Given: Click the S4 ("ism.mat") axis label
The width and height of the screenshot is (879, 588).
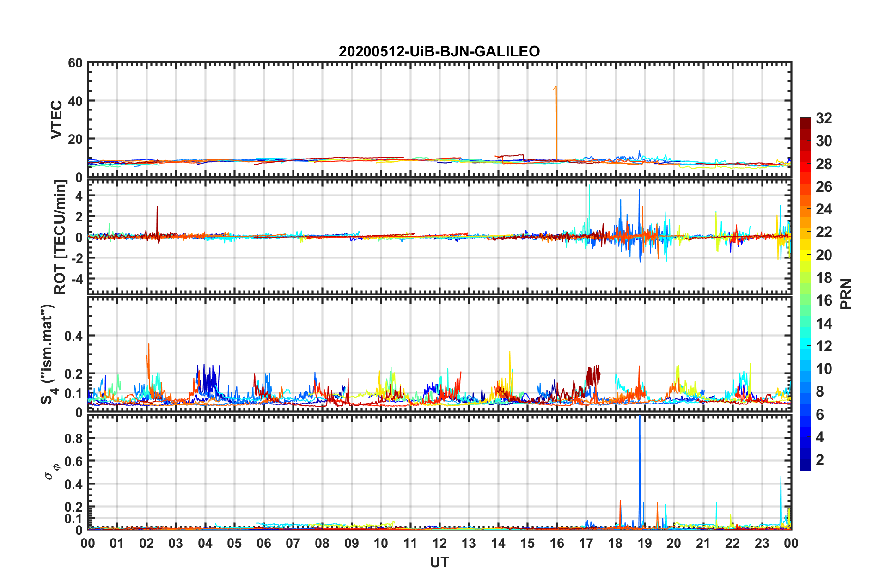Looking at the screenshot, I should click(48, 354).
